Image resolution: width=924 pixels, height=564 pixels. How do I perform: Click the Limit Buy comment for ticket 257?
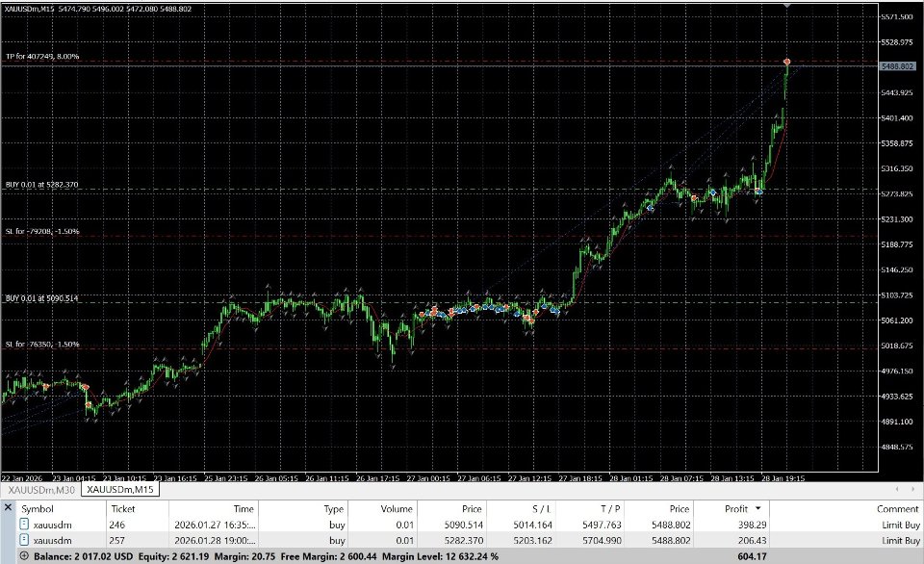901,541
